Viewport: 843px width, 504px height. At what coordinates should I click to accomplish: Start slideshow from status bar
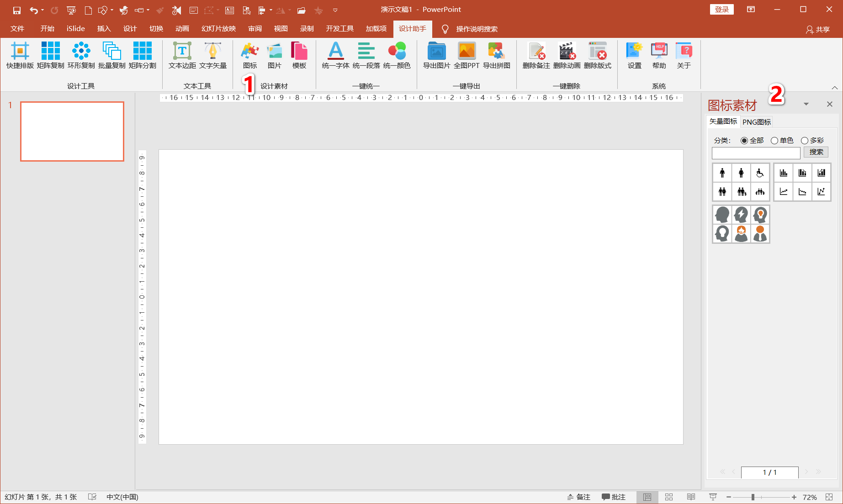click(713, 497)
